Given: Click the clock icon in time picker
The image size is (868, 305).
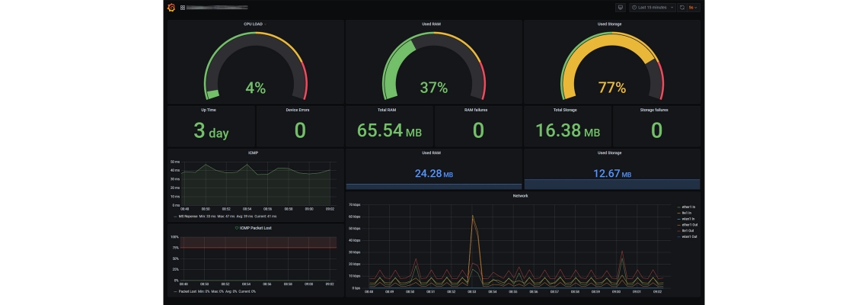Looking at the screenshot, I should click(634, 8).
